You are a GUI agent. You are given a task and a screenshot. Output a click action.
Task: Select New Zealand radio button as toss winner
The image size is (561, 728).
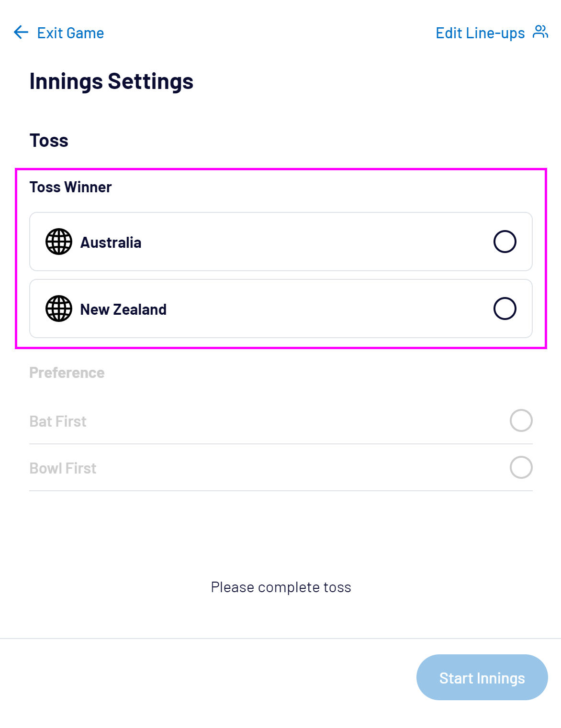pyautogui.click(x=505, y=309)
